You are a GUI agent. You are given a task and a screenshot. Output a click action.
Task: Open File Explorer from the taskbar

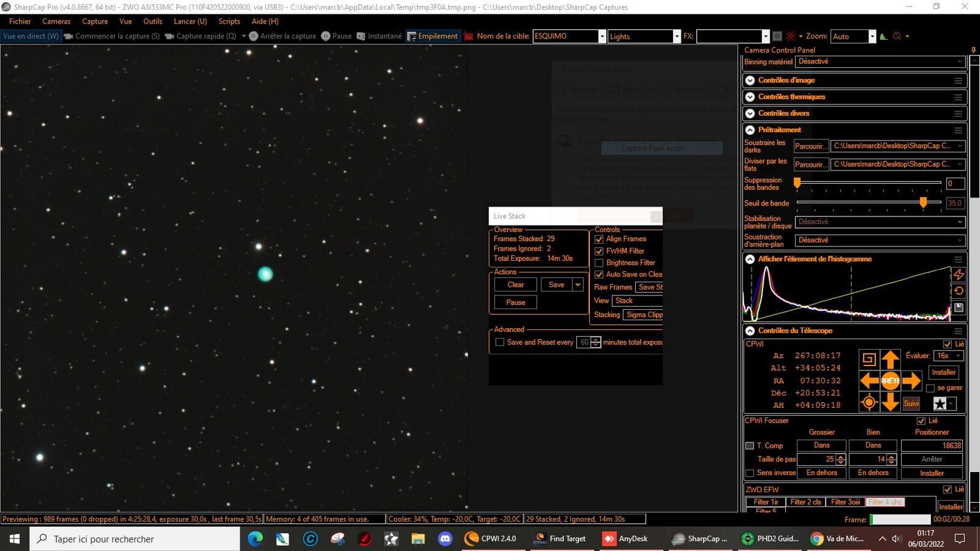coord(418,539)
